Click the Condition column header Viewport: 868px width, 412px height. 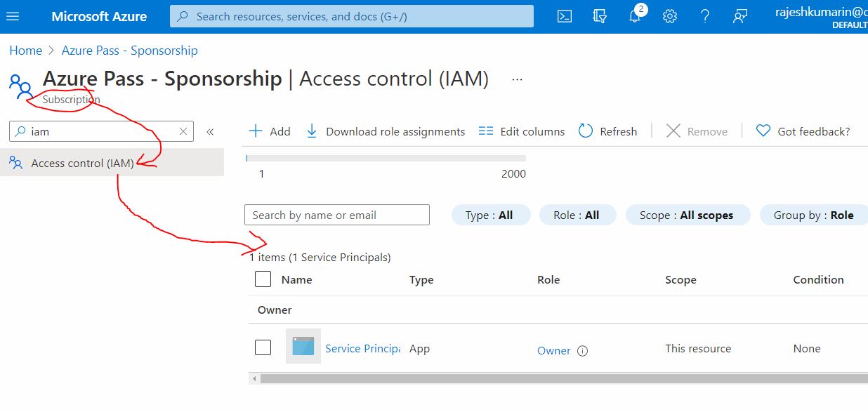tap(818, 279)
